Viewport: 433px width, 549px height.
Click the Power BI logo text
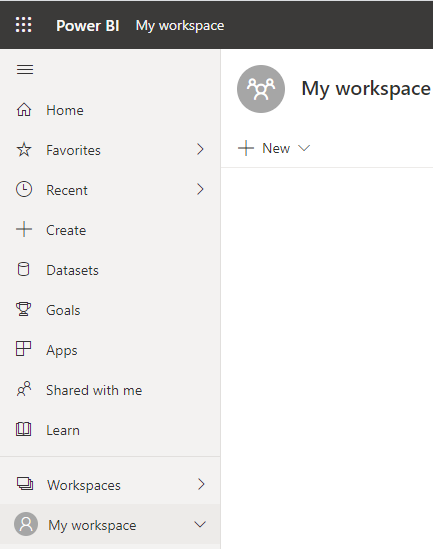(88, 25)
